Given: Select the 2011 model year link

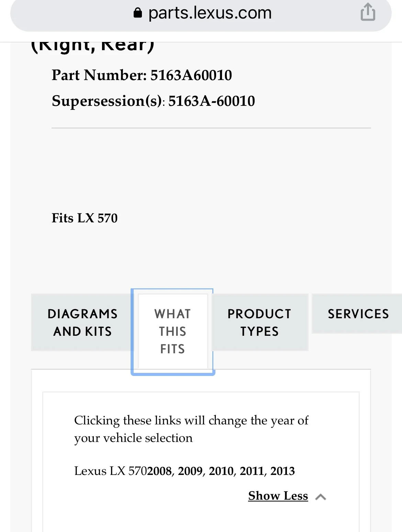Looking at the screenshot, I should point(252,471).
